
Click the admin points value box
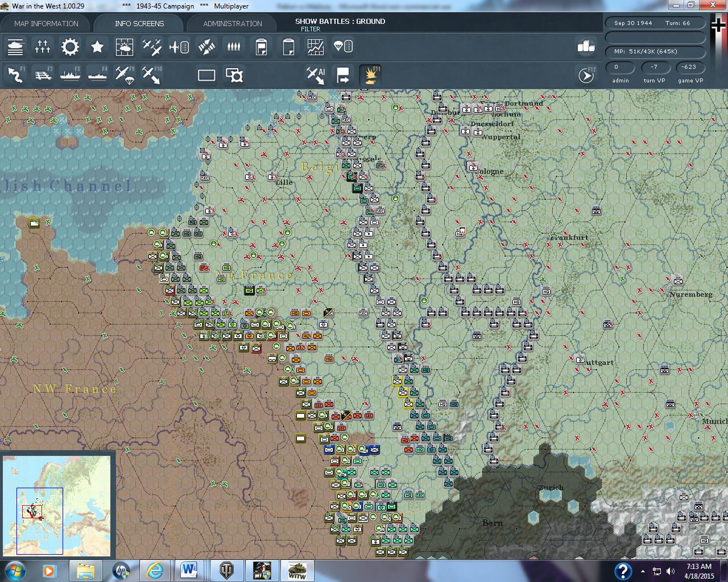coord(620,67)
